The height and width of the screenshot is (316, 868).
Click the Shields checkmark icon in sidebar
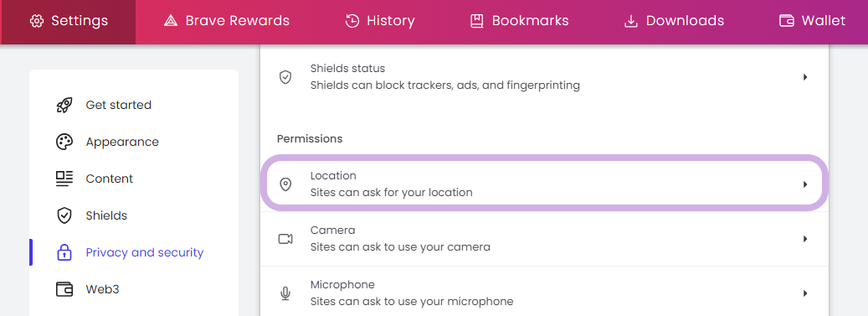[x=64, y=215]
